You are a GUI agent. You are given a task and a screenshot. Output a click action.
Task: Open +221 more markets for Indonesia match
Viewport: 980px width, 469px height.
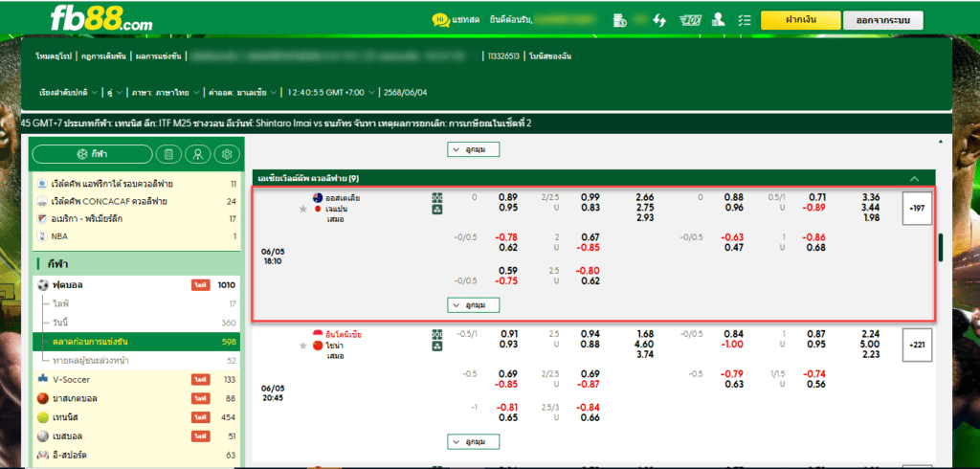tap(918, 346)
